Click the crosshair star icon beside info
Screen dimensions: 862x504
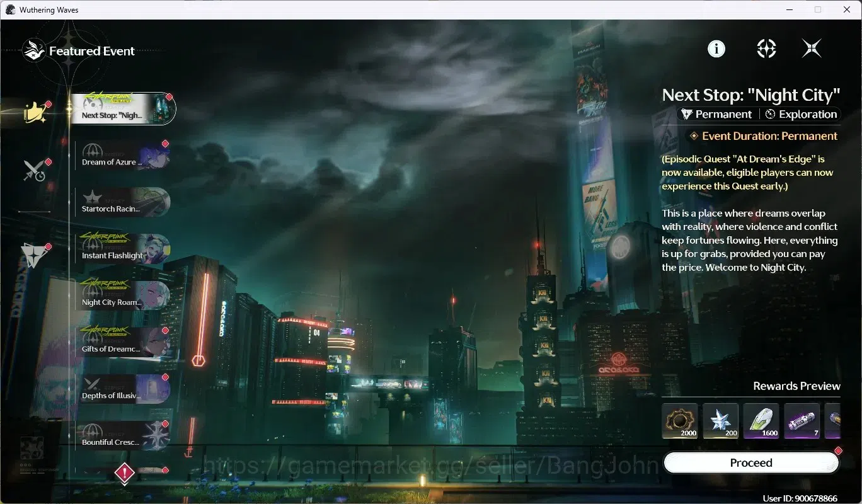click(x=766, y=49)
